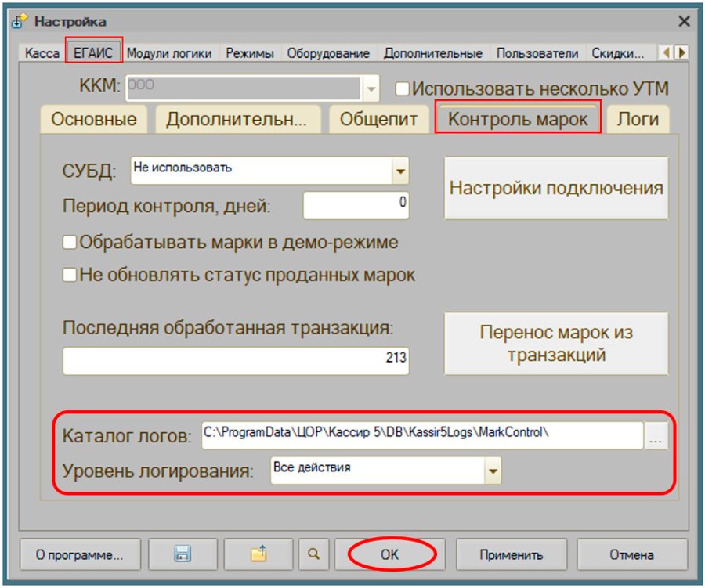
Task: Click the О программе button
Action: coord(80,554)
